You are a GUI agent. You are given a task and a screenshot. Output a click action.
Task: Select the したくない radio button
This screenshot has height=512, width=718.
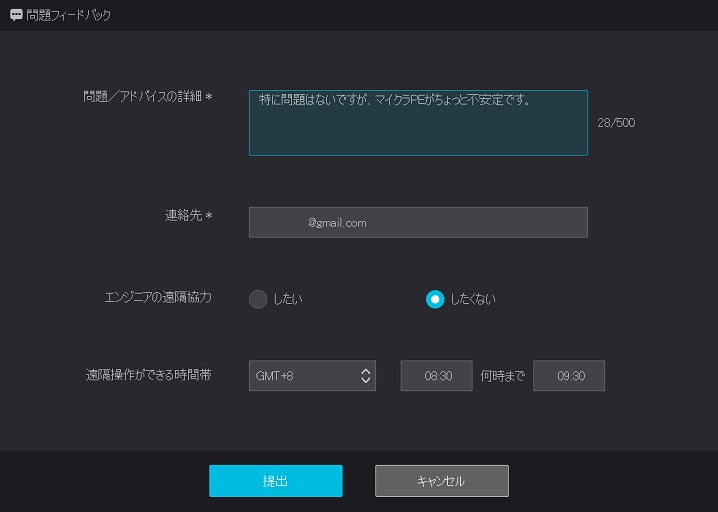coord(435,299)
